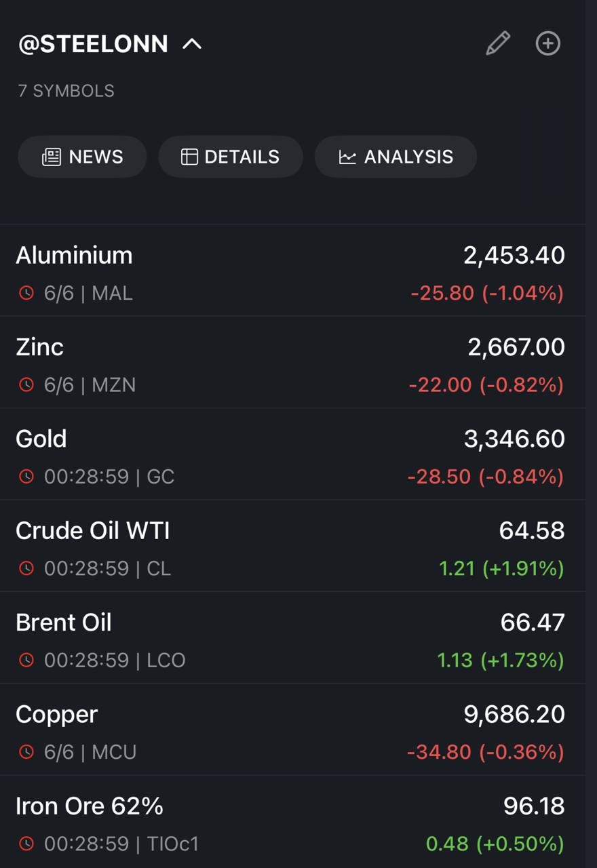Open the Aluminium instrument row
Image resolution: width=597 pixels, height=868 pixels.
tap(292, 271)
